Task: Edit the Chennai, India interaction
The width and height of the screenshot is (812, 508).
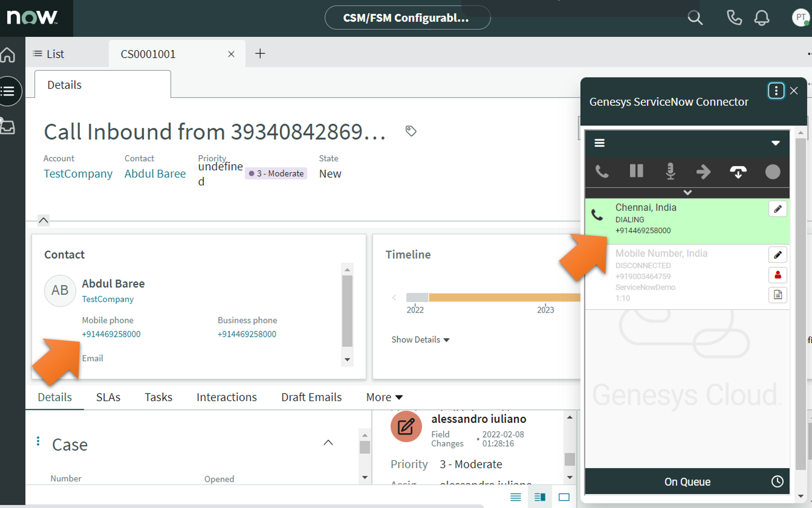Action: tap(777, 209)
